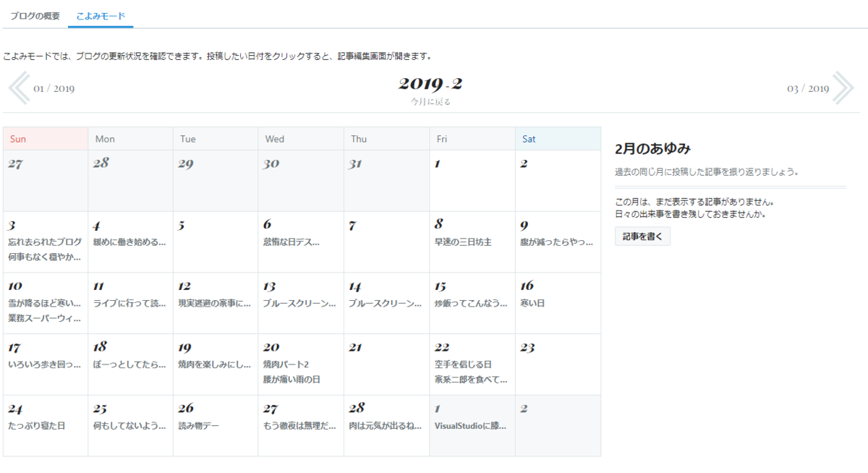The height and width of the screenshot is (473, 868).
Task: Open post 早速の三日坊主 on February 8
Action: point(463,242)
